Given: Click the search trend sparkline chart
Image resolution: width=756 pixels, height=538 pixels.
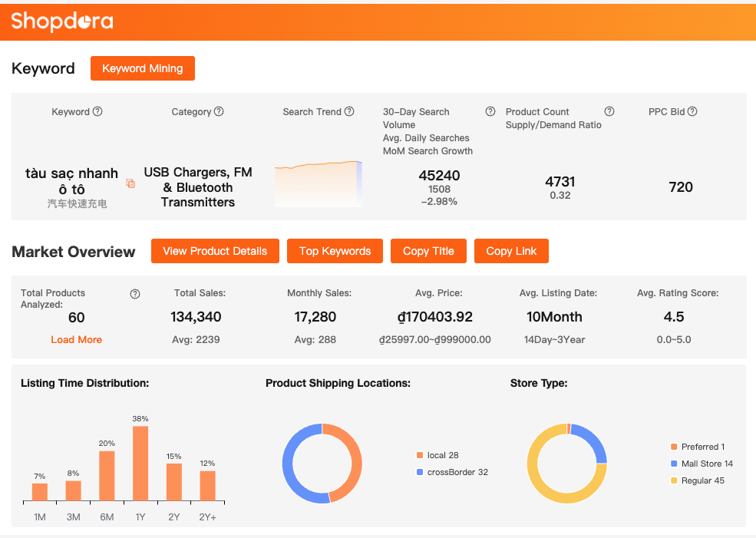Looking at the screenshot, I should 318,184.
